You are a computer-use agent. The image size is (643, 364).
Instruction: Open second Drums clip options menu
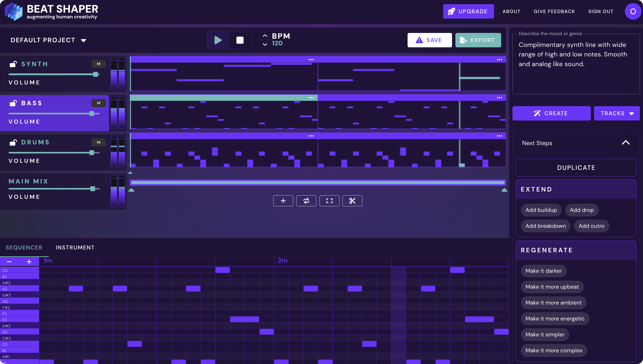499,136
